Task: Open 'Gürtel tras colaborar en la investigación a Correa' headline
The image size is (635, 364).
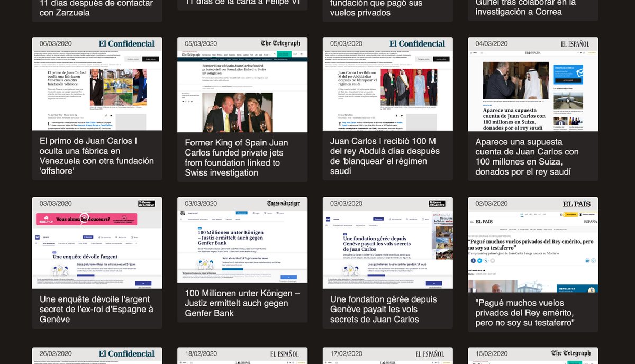Action: pos(524,8)
